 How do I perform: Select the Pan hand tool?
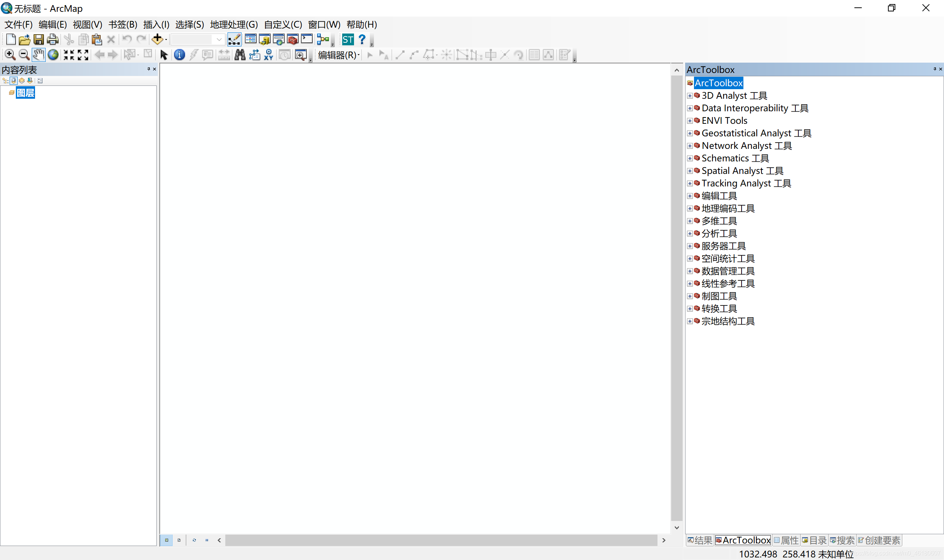pyautogui.click(x=38, y=55)
